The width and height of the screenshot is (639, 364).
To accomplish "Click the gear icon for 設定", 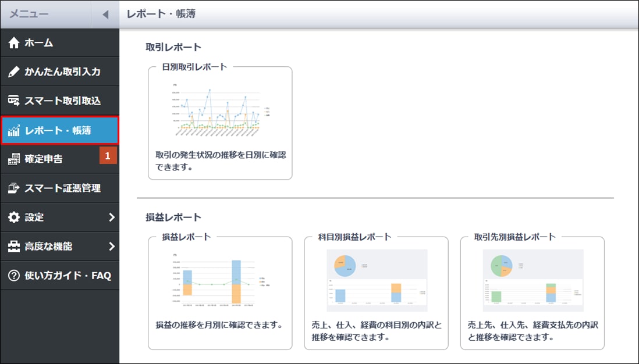I will click(x=15, y=217).
